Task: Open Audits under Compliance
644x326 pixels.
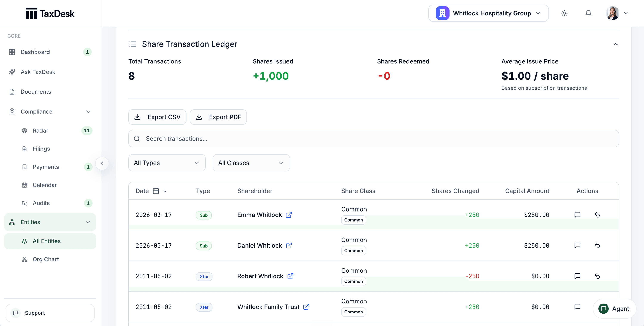Action: [x=50, y=203]
